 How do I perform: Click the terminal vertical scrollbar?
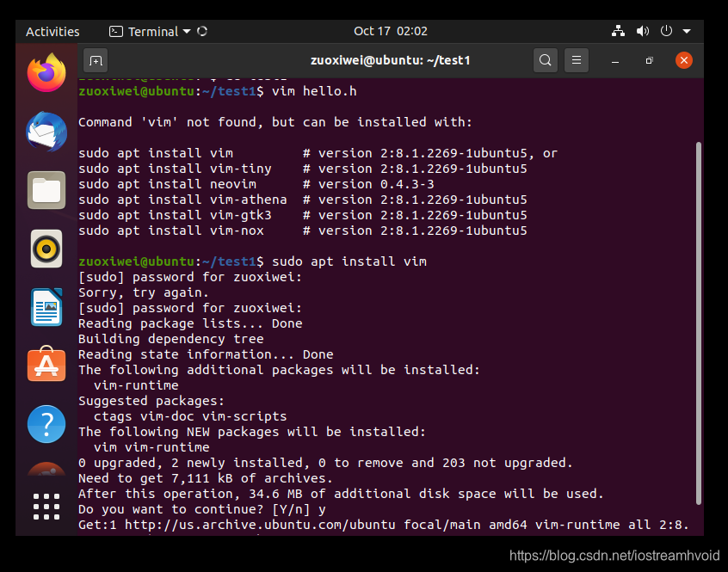pos(698,323)
